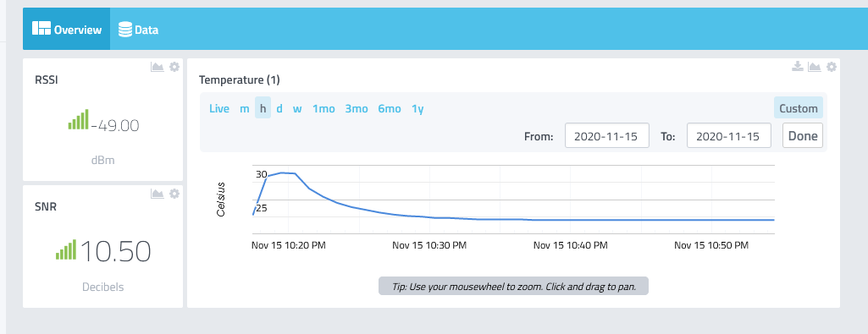868x334 pixels.
Task: Open RSSI widget settings gear
Action: coord(174,67)
